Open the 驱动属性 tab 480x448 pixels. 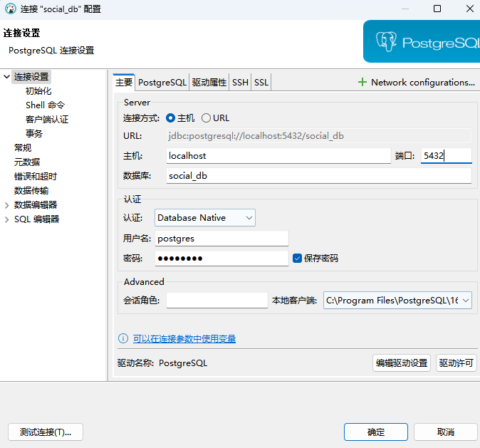209,83
